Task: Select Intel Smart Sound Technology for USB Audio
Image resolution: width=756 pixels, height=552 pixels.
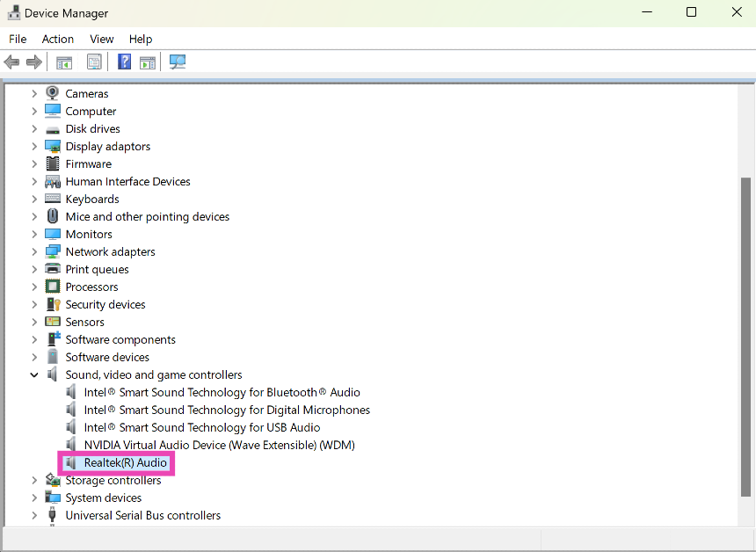Action: [201, 427]
